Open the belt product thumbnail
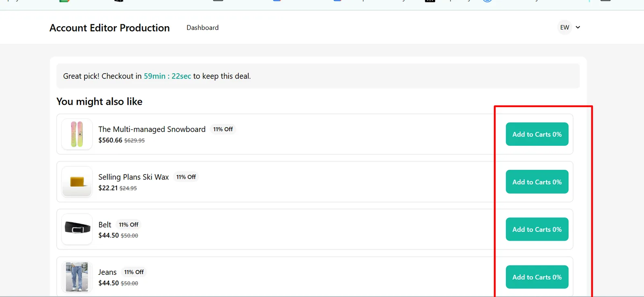Image resolution: width=644 pixels, height=297 pixels. [x=77, y=229]
